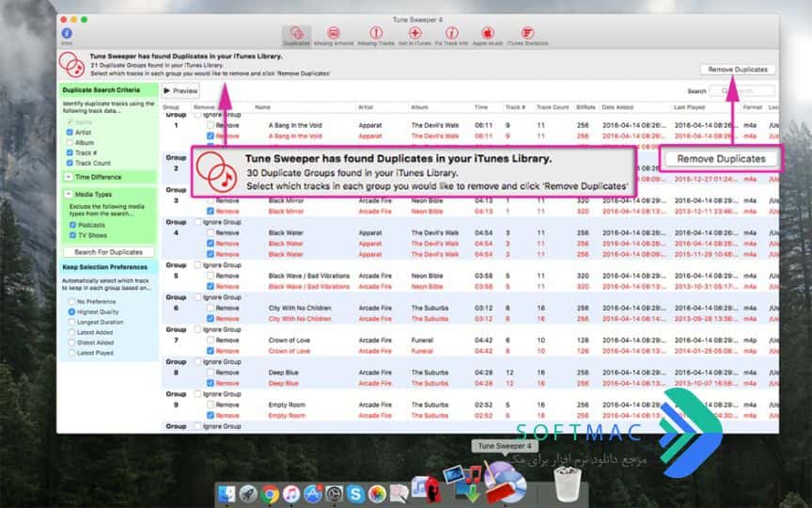Sort by the Track Count column header
This screenshot has width=812, height=508.
553,107
